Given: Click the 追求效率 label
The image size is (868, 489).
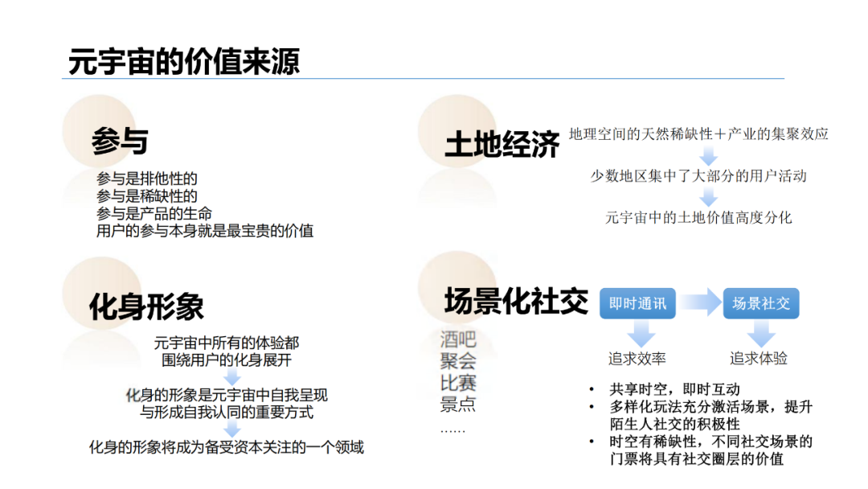Looking at the screenshot, I should (637, 356).
